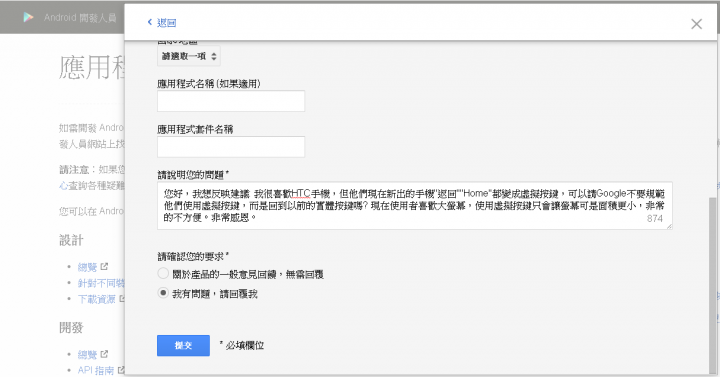Click the 874 character counter

click(655, 219)
